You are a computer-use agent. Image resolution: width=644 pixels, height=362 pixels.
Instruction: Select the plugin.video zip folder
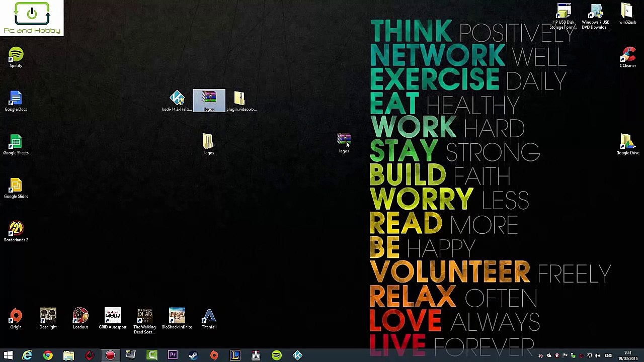[241, 101]
